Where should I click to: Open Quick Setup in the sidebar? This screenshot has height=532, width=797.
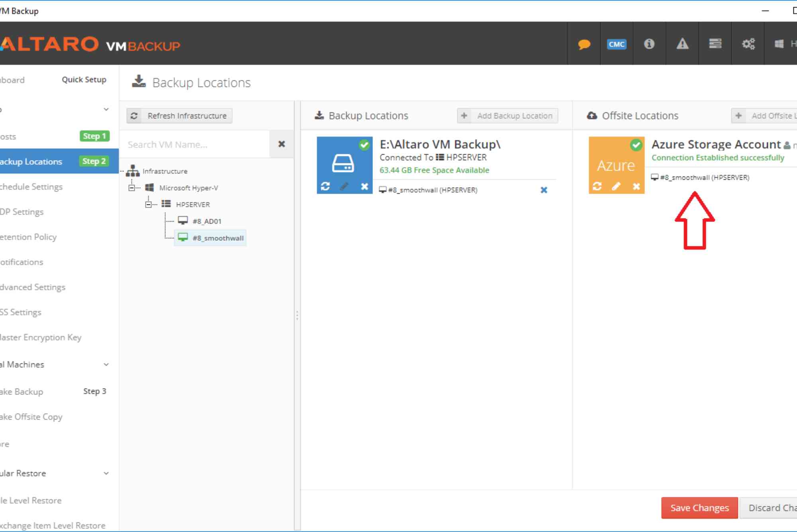tap(84, 80)
